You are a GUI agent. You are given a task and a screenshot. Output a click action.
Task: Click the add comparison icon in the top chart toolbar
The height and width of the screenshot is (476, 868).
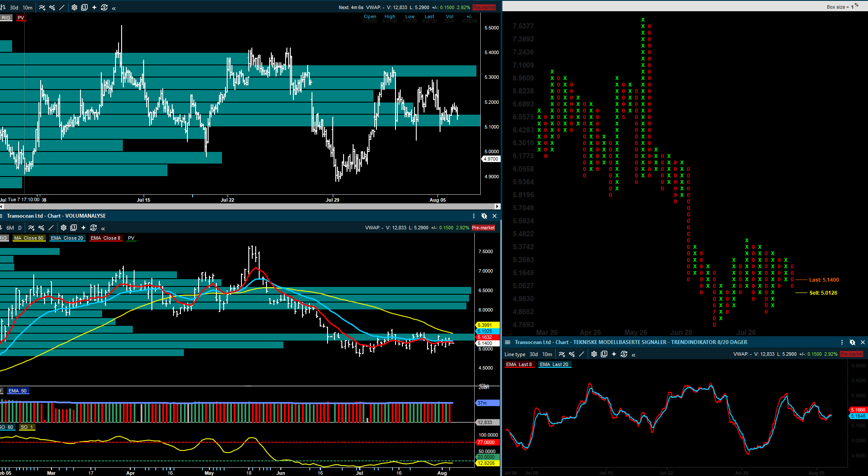coord(52,7)
